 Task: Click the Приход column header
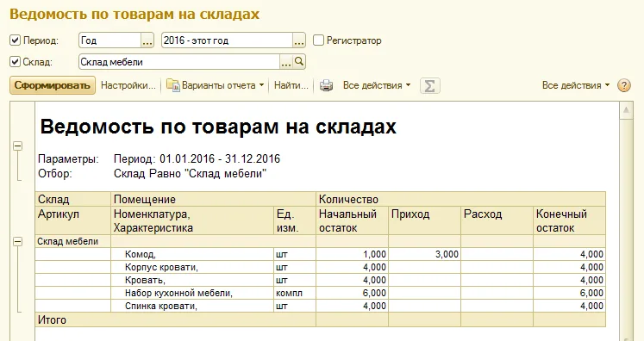coord(424,220)
